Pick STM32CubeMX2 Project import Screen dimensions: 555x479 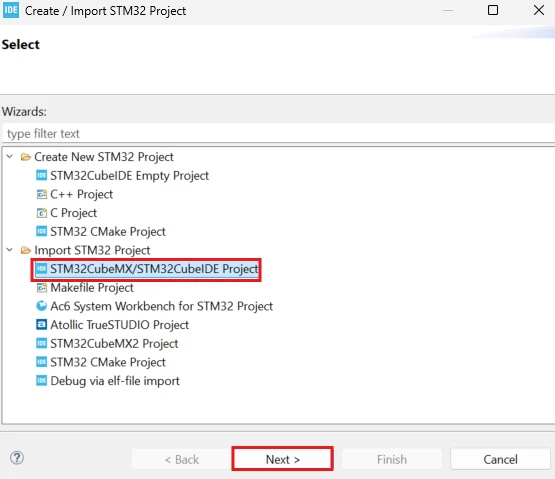114,343
